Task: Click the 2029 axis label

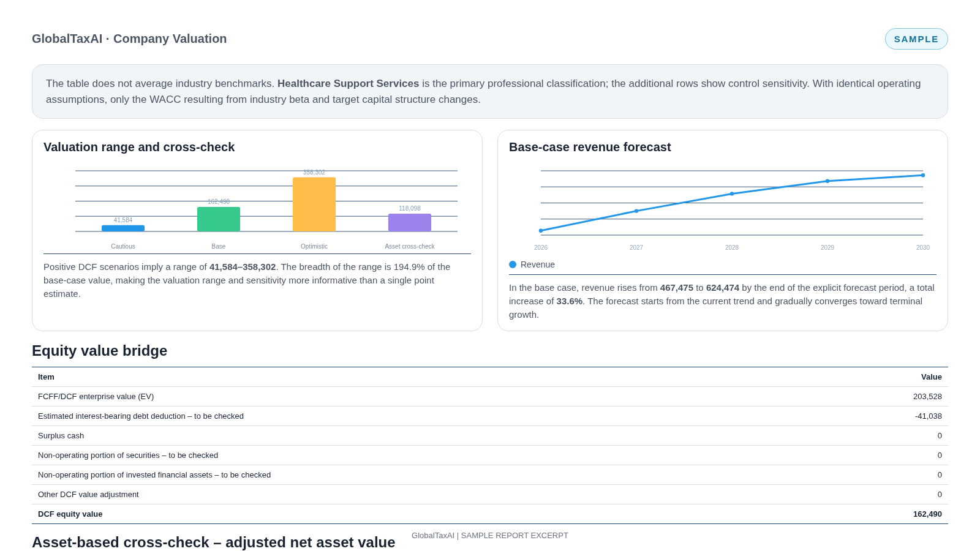Action: 827,248
